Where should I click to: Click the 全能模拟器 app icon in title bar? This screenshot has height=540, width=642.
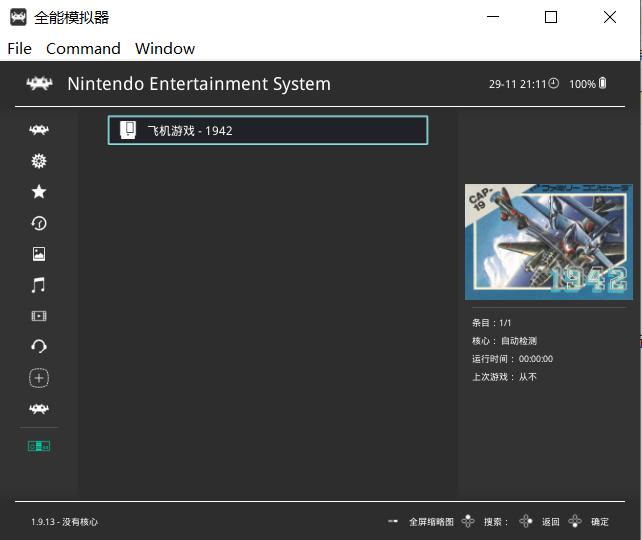18,17
